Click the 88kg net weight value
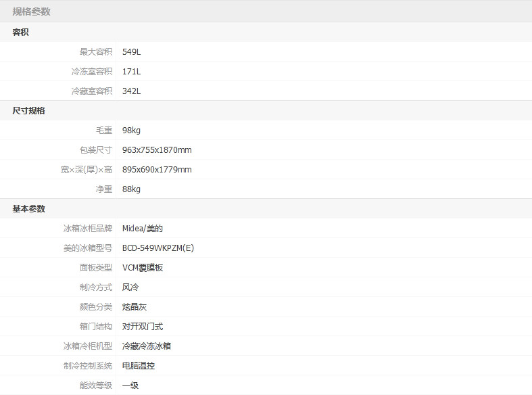 (131, 189)
